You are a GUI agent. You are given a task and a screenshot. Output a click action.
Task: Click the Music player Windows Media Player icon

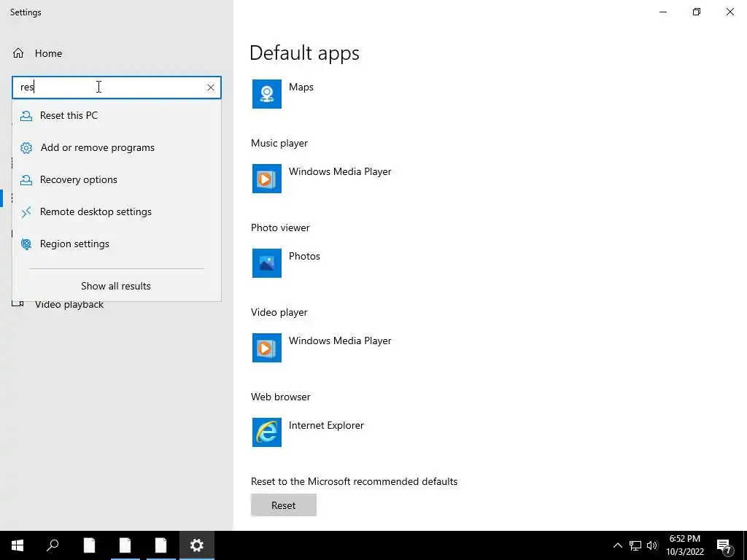click(267, 179)
